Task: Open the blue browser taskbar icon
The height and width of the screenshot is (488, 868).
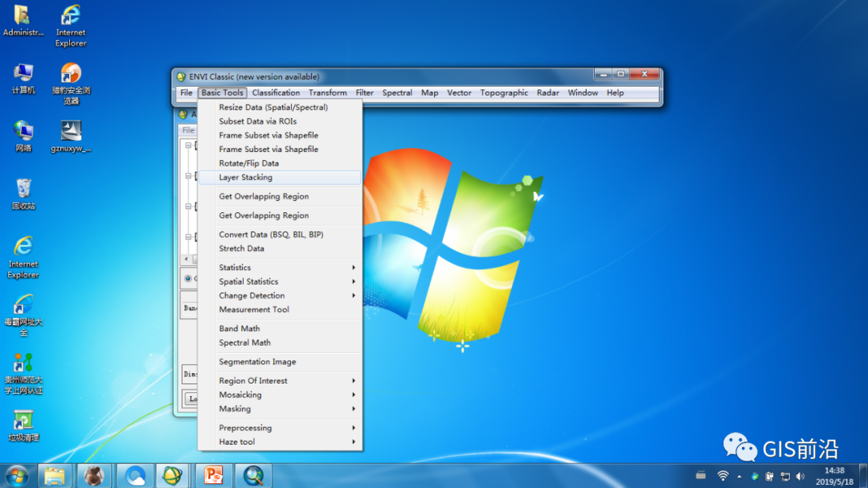Action: click(134, 476)
